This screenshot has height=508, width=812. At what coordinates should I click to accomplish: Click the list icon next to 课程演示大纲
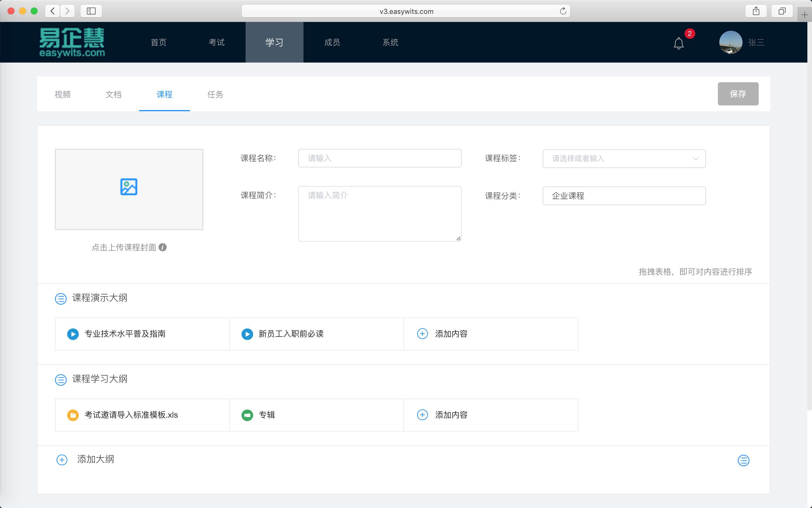[61, 298]
